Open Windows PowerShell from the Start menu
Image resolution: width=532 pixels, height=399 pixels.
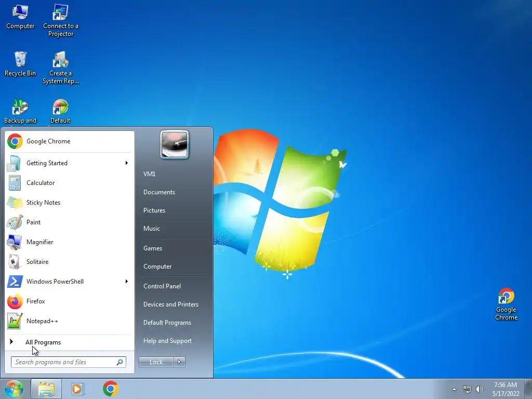(x=69, y=281)
